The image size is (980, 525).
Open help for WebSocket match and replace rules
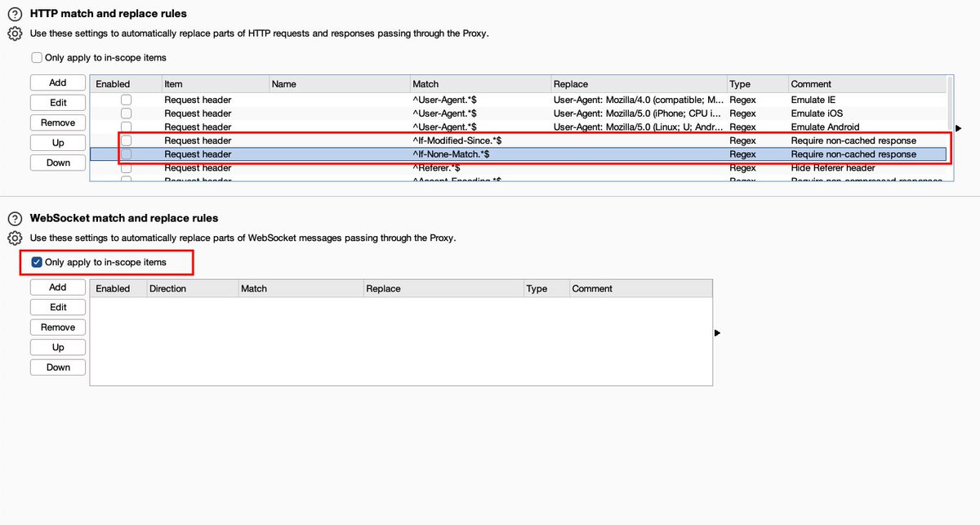[x=14, y=219]
